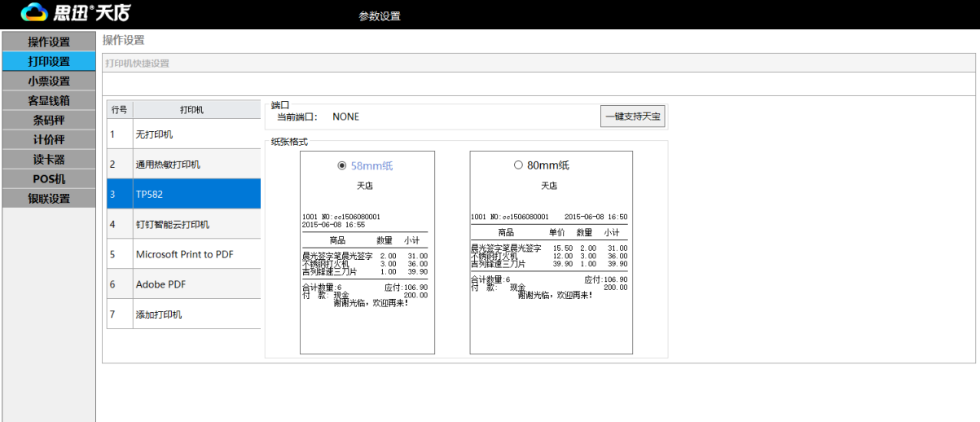Viewport: 980px width, 422px height.
Task: Choose the 80mm纸 paper format option
Action: coord(518,165)
